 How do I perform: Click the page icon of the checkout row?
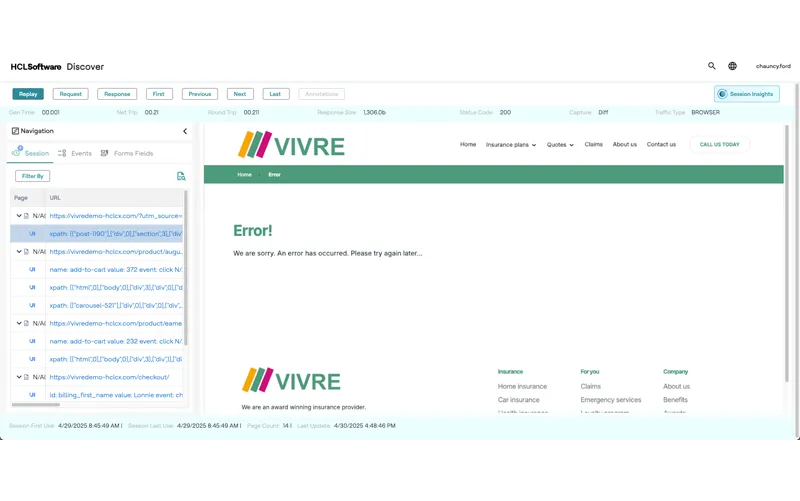coord(27,377)
